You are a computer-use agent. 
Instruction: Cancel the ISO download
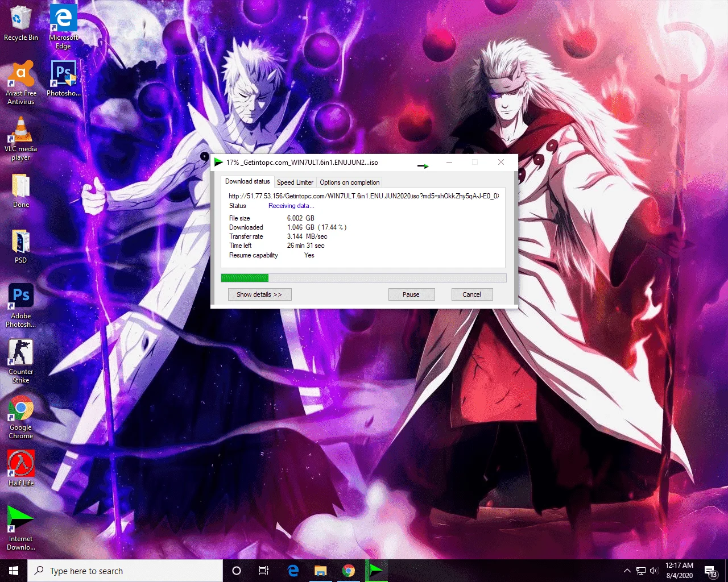[471, 294]
